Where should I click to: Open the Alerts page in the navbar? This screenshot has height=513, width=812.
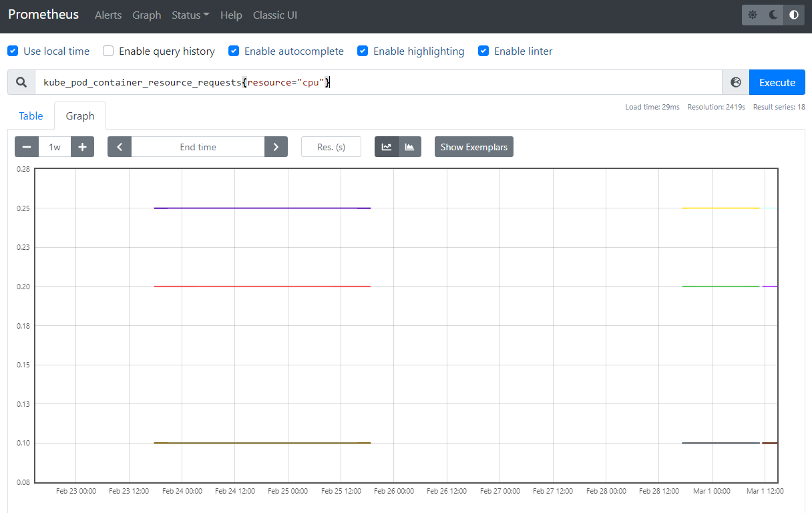[108, 15]
